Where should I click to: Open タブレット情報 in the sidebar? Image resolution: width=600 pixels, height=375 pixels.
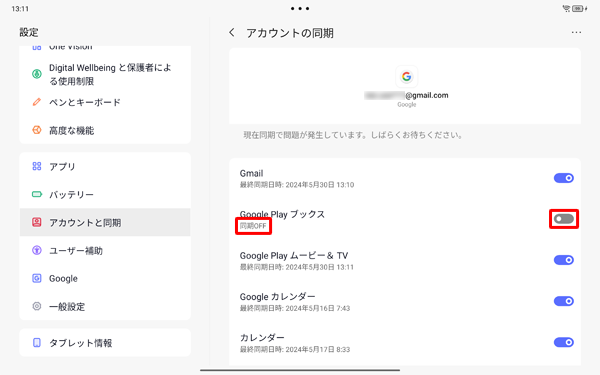click(105, 342)
